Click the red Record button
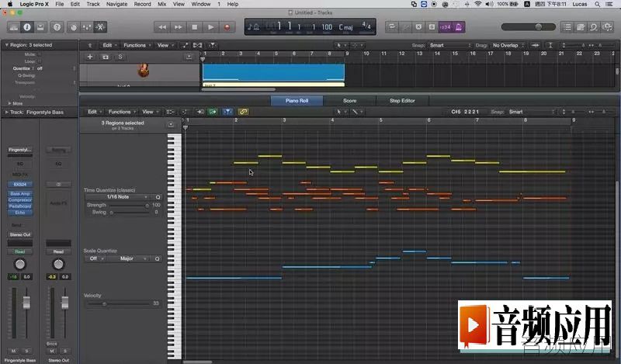621x364 pixels. pyautogui.click(x=227, y=27)
